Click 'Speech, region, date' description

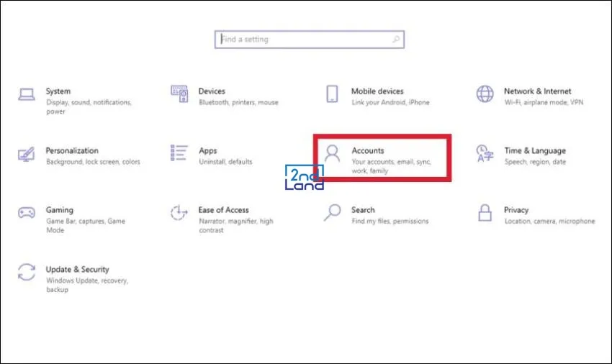point(535,162)
